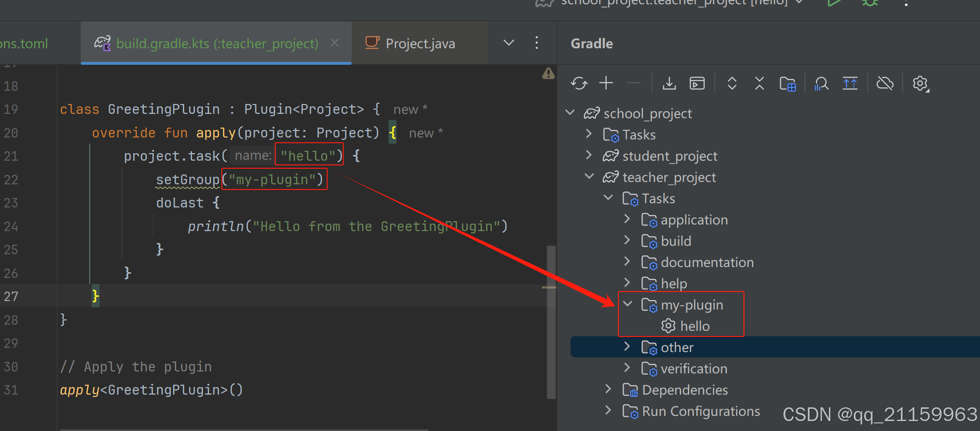Viewport: 980px width, 431px height.
Task: Collapse the teacher_project Tasks node
Action: [608, 198]
